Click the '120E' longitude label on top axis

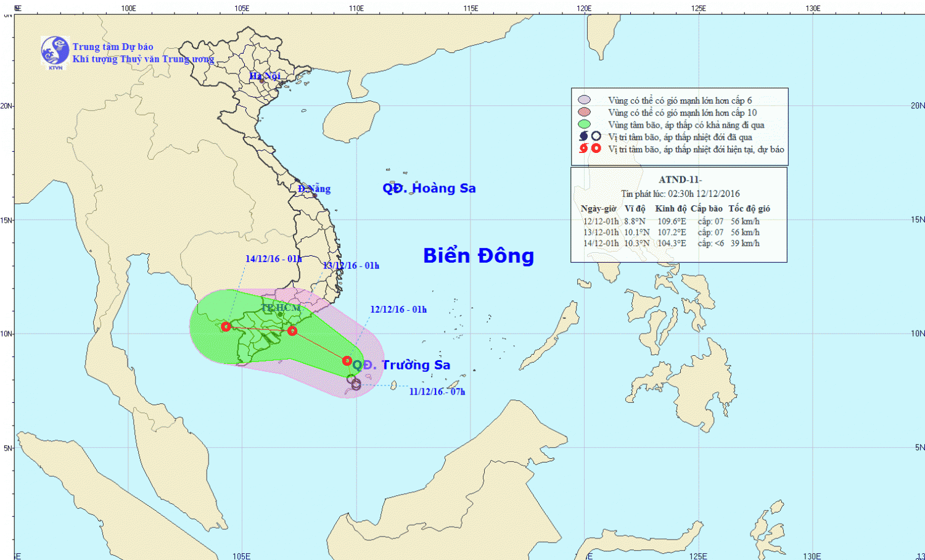click(x=584, y=9)
